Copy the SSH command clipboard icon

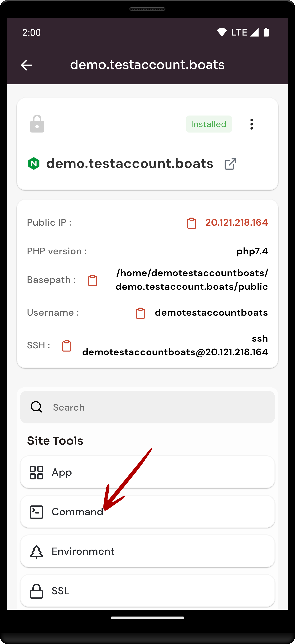click(67, 346)
